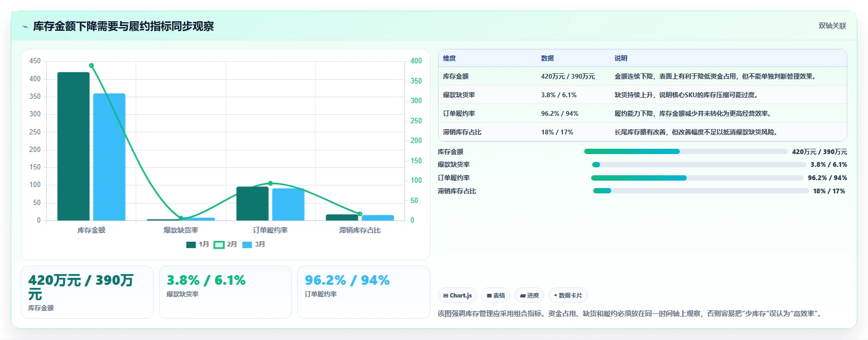
Task: Click the 96.2% / 94% value beside the progress bar
Action: pyautogui.click(x=828, y=178)
